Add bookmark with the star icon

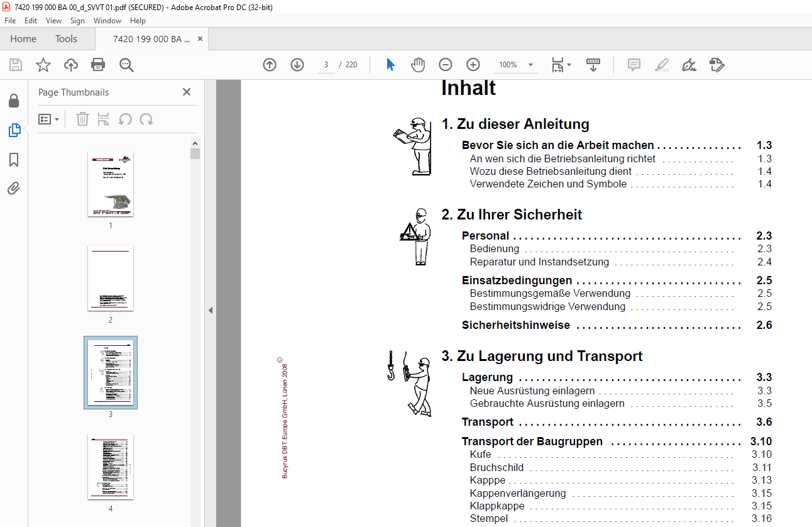pyautogui.click(x=43, y=65)
